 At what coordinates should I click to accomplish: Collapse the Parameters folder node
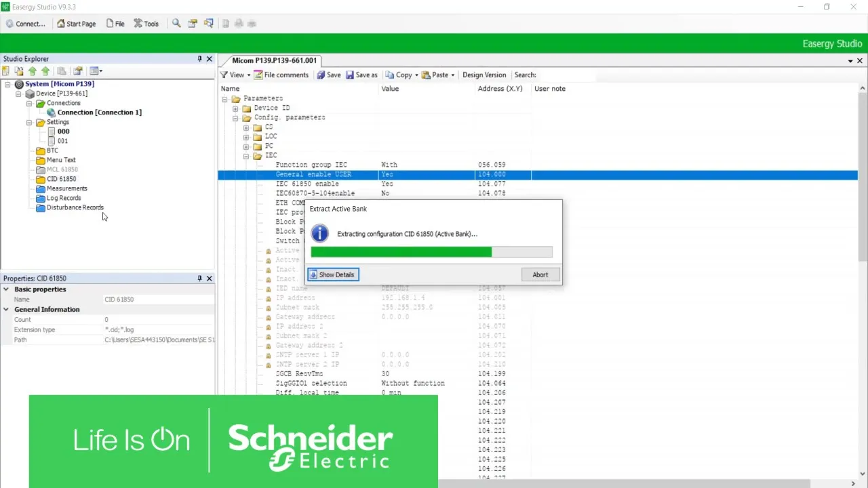(224, 99)
